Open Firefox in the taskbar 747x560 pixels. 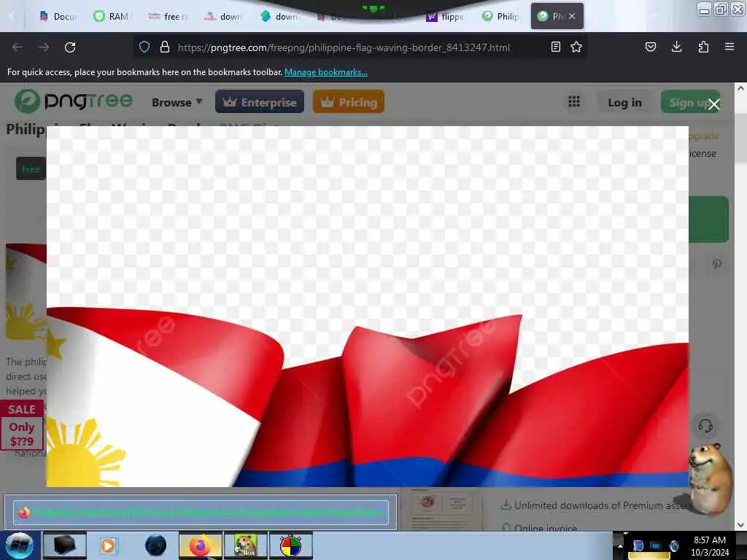pos(200,545)
